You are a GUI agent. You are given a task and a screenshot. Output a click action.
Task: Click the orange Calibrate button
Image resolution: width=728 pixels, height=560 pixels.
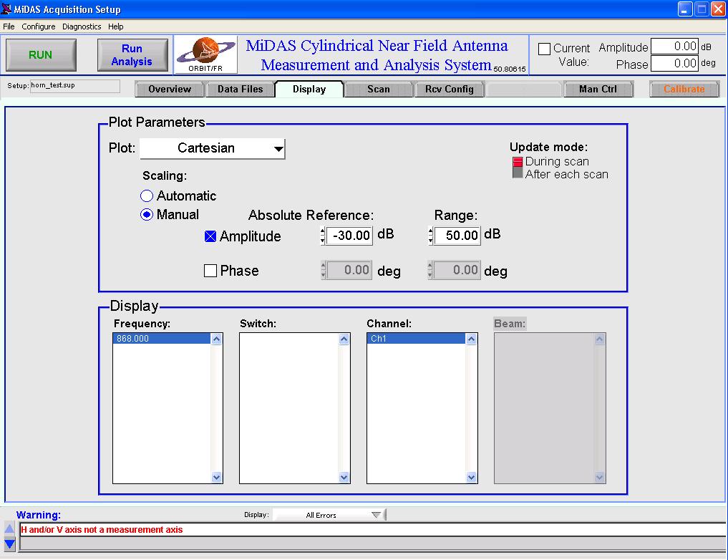[x=684, y=89]
